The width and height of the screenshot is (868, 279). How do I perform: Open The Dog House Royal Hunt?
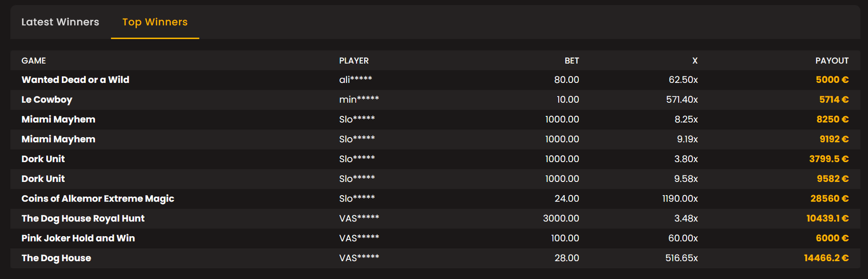click(83, 218)
